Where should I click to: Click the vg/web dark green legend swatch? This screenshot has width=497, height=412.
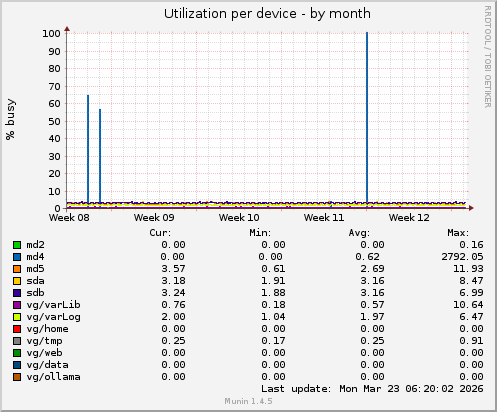coord(17,353)
